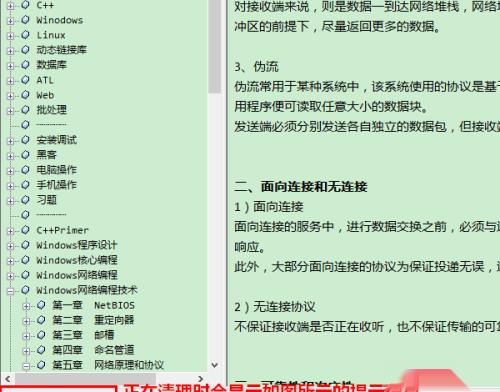Click the tree panel's horizontal scrollbar thumb
This screenshot has height=392, width=500.
coord(85,379)
